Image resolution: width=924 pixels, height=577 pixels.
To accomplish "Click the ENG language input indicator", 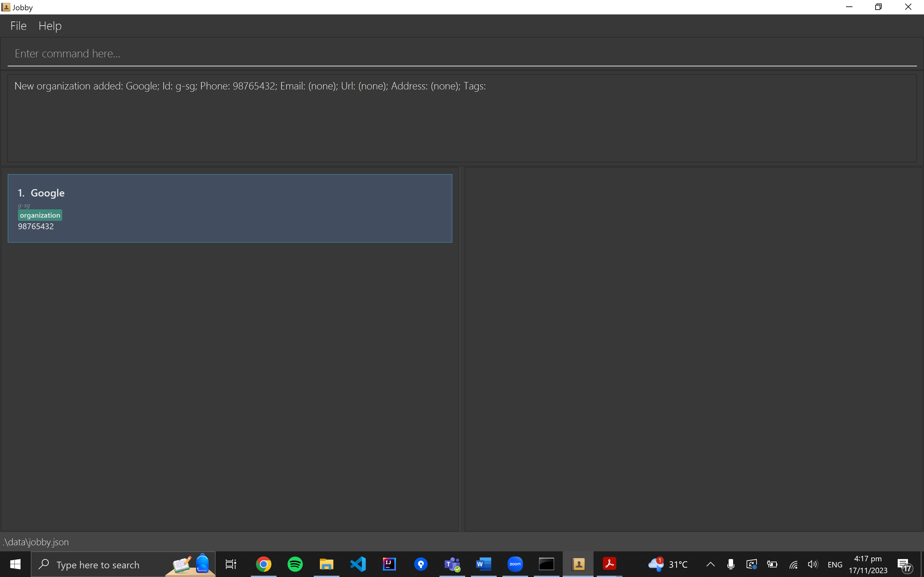I will 835,564.
